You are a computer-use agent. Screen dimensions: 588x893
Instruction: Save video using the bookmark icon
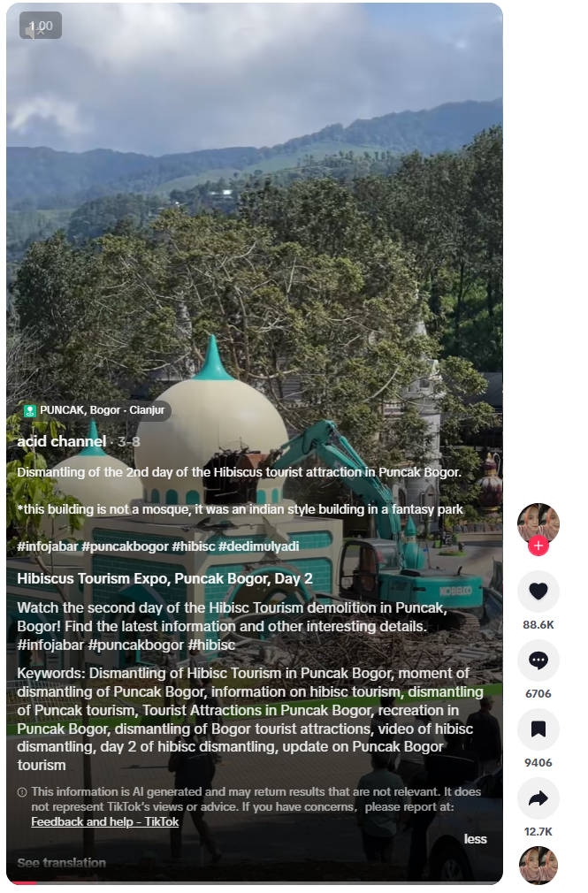click(538, 729)
